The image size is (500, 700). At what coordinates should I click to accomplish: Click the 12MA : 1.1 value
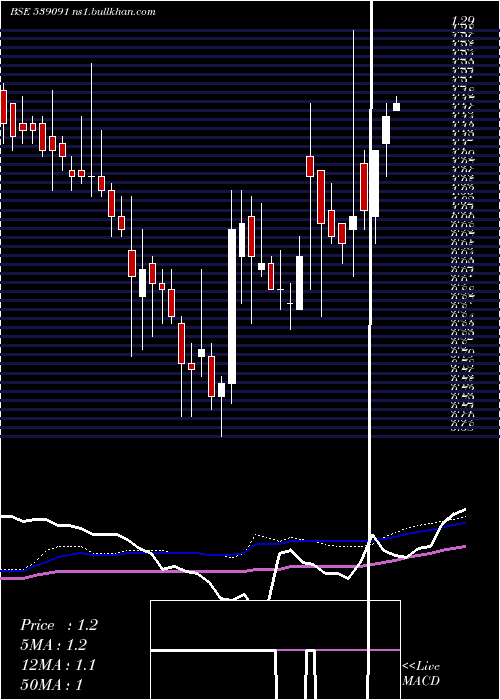pyautogui.click(x=58, y=665)
